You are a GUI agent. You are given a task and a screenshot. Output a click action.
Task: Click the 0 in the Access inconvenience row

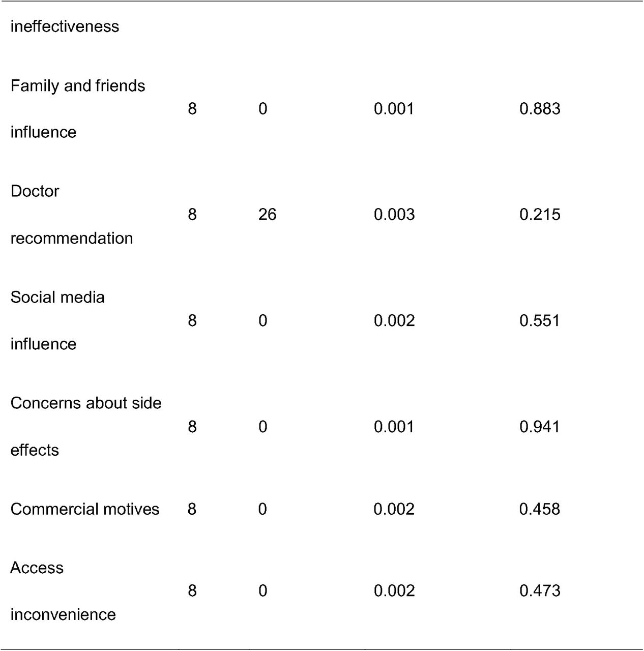262,591
